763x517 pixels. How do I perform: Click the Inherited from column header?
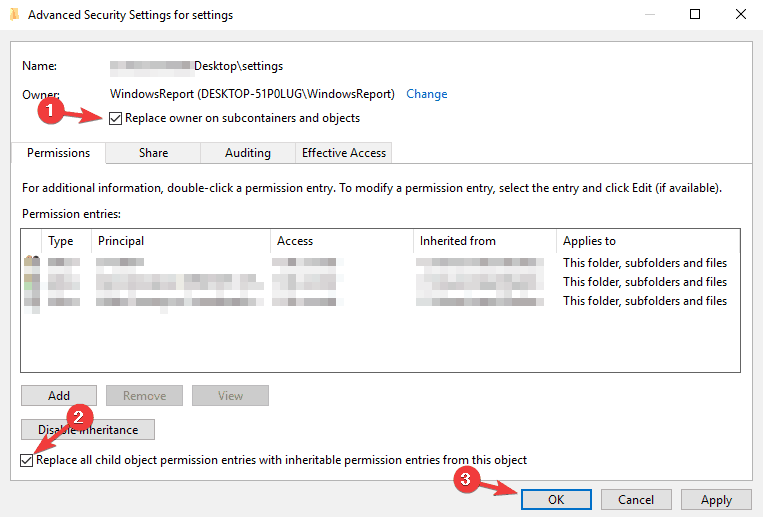coord(485,241)
